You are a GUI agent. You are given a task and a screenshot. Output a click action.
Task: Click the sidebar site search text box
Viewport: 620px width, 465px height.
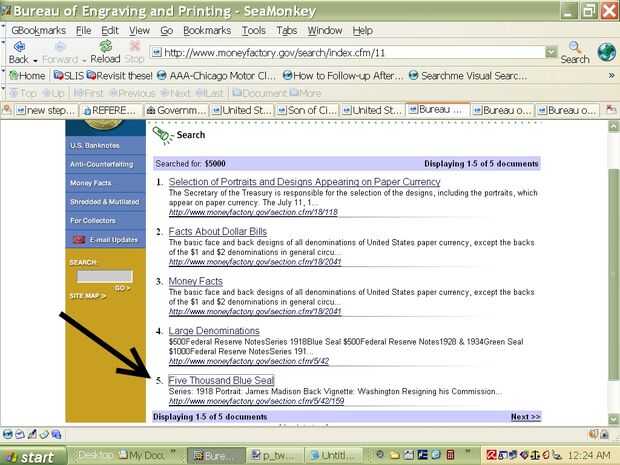tap(104, 276)
